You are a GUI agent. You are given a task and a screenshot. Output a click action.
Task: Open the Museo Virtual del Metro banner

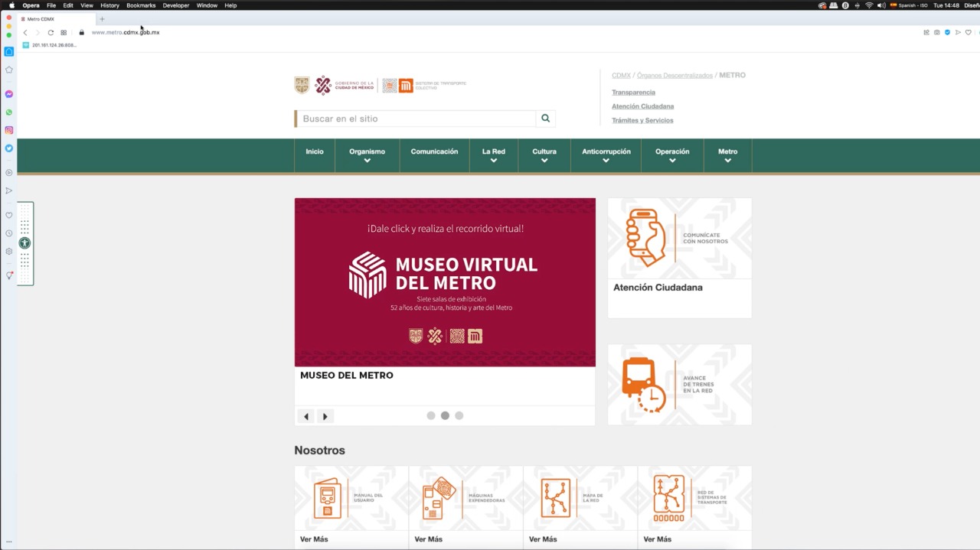pos(445,282)
